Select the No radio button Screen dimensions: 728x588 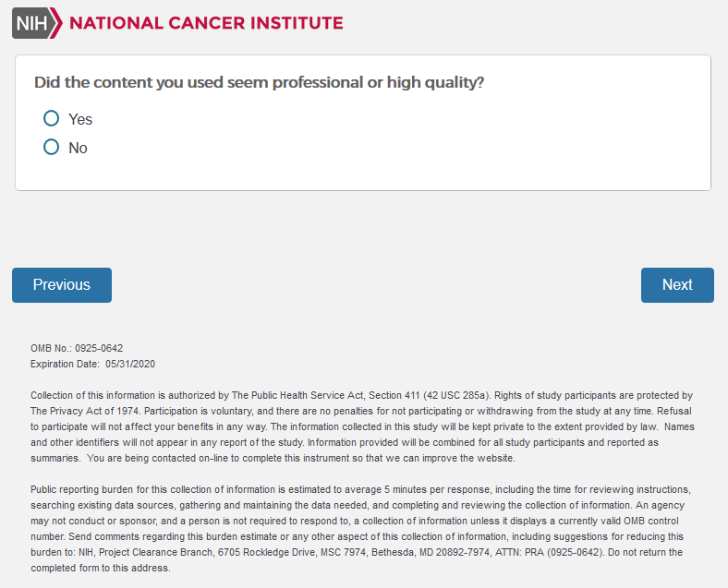(52, 147)
